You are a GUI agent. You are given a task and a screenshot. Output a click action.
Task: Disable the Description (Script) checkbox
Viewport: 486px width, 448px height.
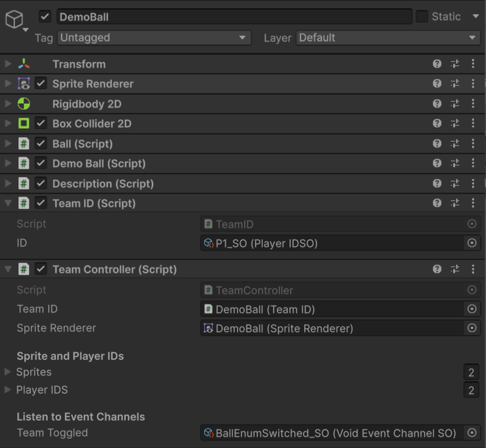[41, 183]
